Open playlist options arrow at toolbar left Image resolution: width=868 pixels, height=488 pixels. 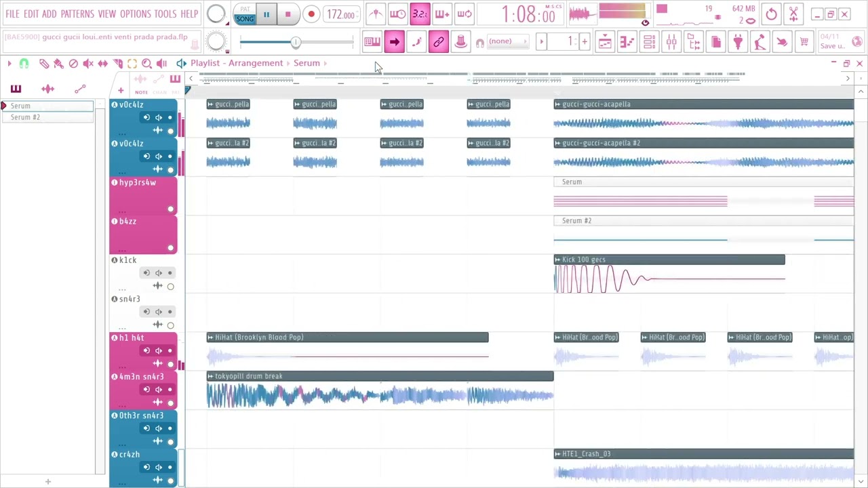coord(9,63)
